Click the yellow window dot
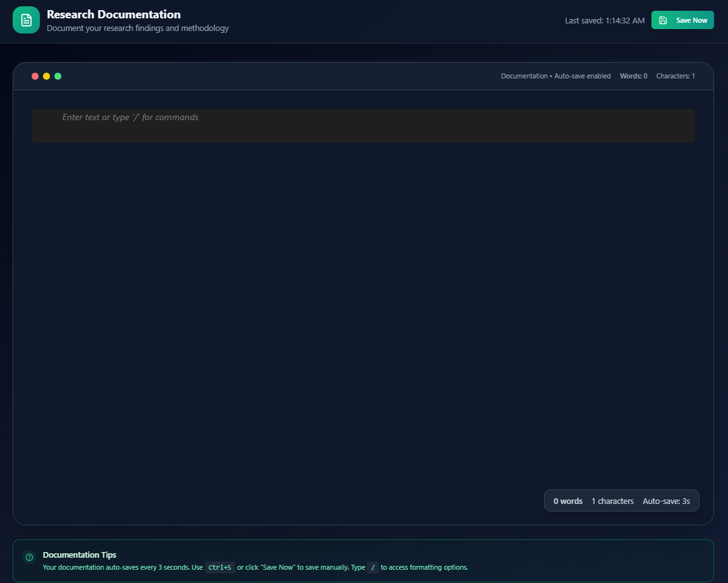 pos(46,76)
